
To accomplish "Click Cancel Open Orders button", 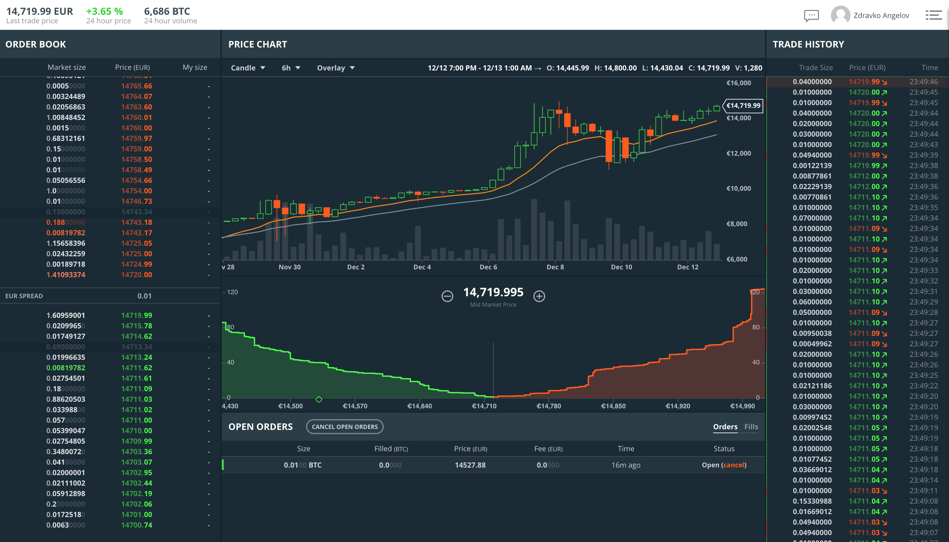I will click(344, 426).
